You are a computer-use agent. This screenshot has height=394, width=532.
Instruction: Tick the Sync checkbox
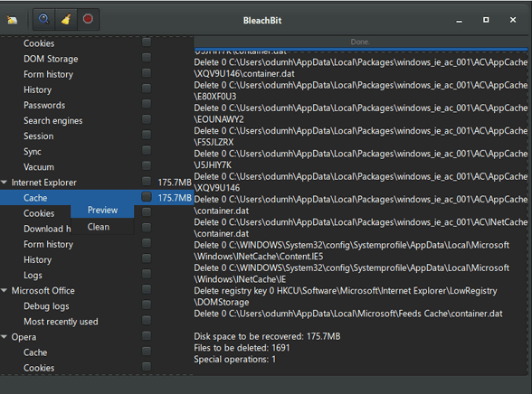point(147,150)
